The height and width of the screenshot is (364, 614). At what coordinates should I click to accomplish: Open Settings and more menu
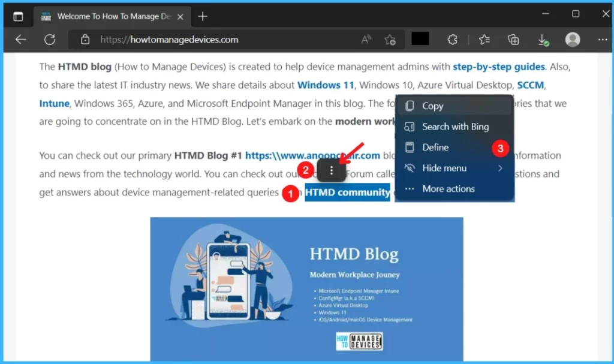point(603,40)
